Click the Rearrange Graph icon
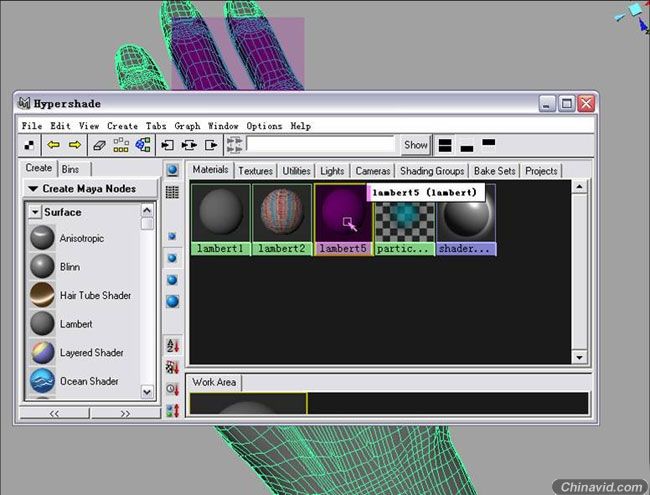This screenshot has width=650, height=495. tap(121, 145)
